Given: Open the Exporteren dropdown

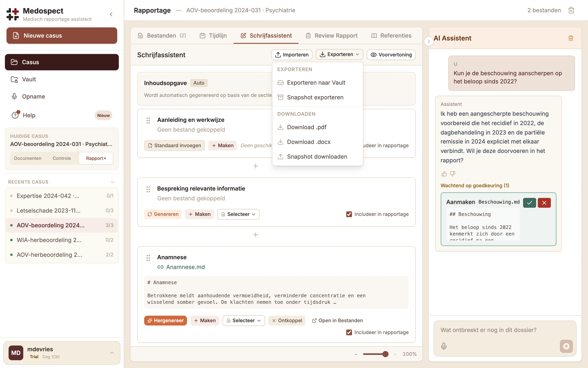Looking at the screenshot, I should [339, 54].
